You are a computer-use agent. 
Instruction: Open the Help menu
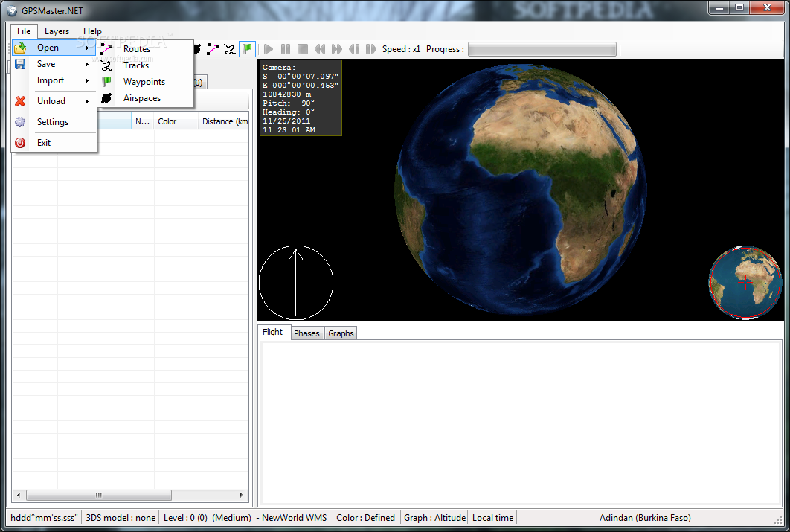[x=92, y=31]
